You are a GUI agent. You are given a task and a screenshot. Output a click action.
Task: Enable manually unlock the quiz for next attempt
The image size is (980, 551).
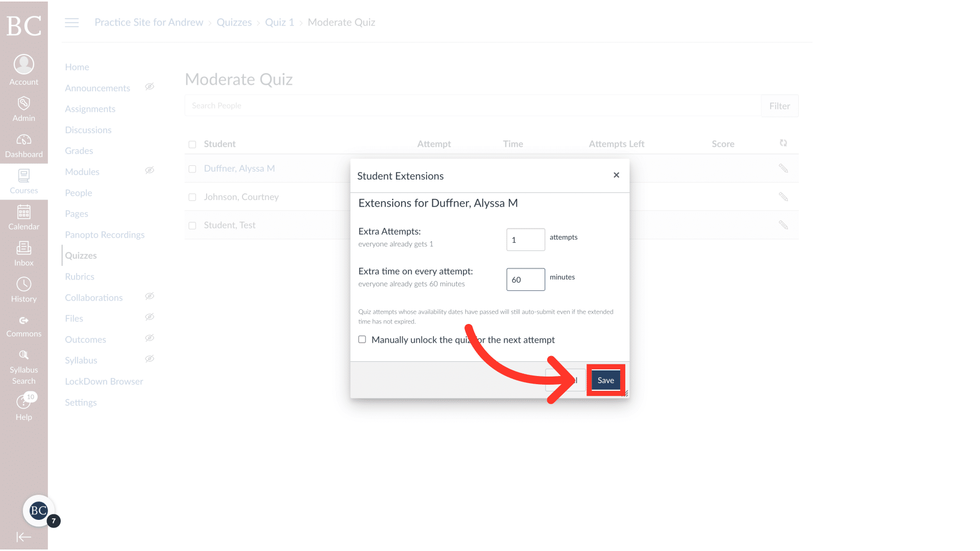point(362,339)
